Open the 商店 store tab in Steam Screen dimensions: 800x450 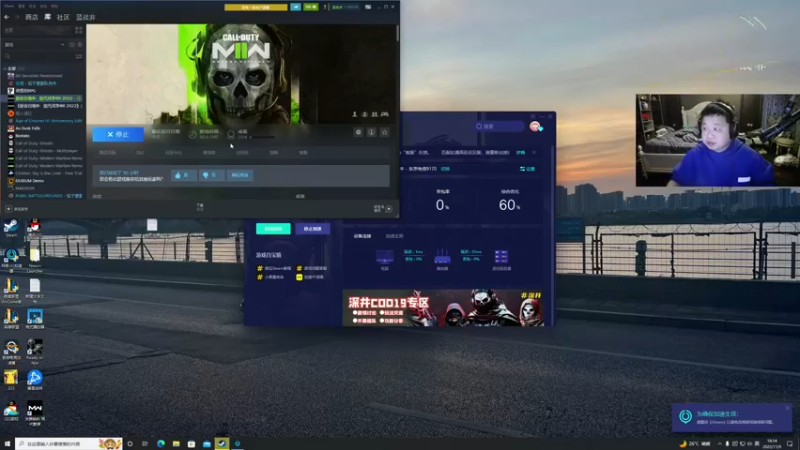pos(32,17)
